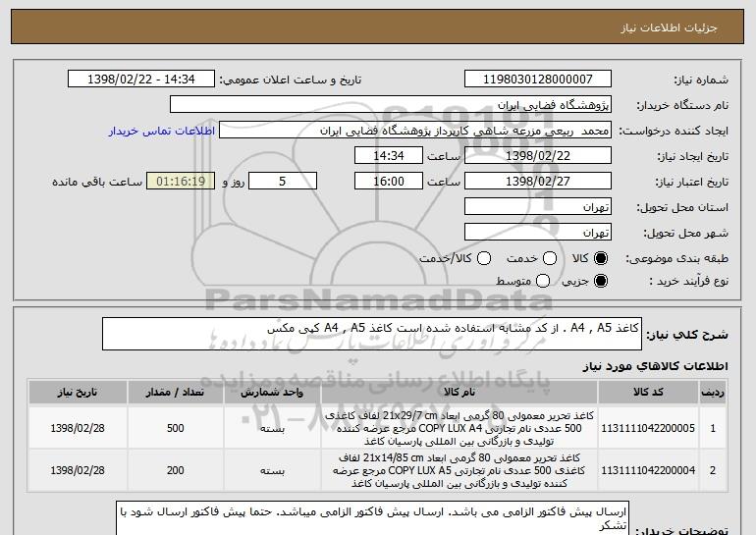Click the quantity cell 200
756x535 pixels.
point(175,470)
